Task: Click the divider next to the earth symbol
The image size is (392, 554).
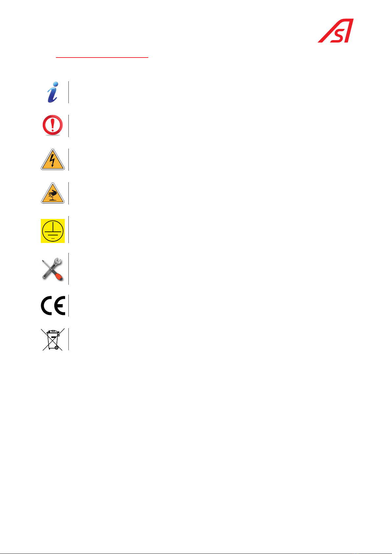Action: [68, 229]
